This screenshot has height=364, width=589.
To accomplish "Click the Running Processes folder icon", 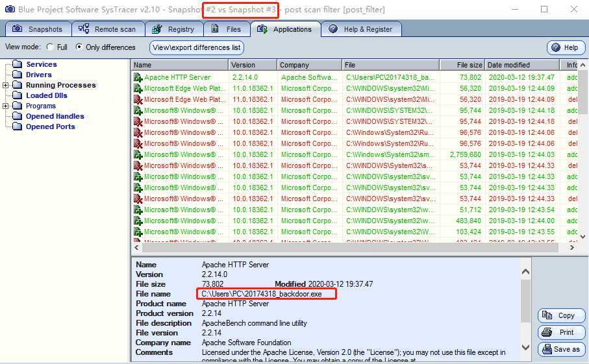I will [18, 85].
